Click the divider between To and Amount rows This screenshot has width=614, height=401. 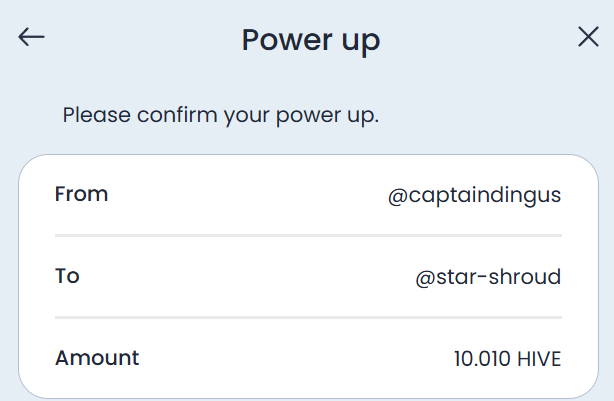[309, 318]
